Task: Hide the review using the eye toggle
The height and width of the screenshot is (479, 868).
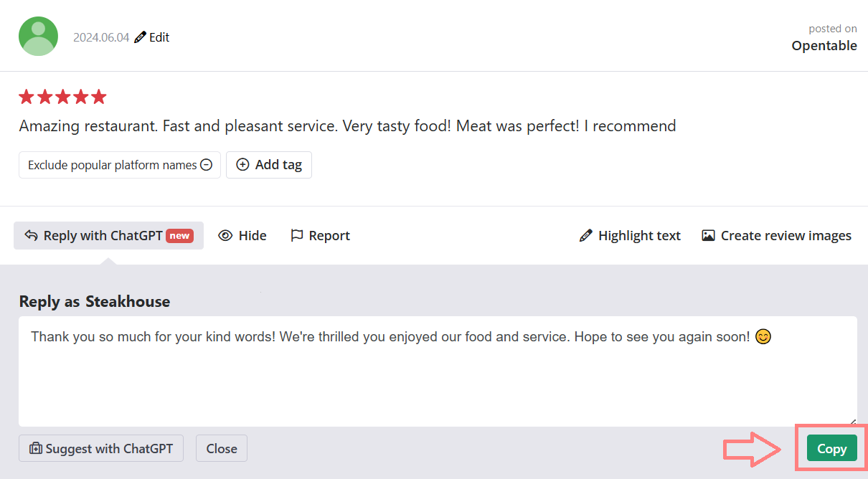Action: click(225, 235)
